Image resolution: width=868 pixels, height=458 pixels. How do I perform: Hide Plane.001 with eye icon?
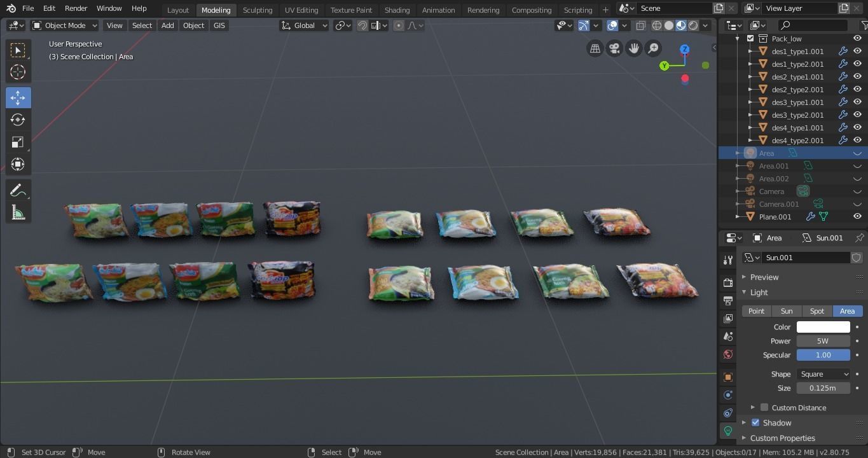click(857, 217)
